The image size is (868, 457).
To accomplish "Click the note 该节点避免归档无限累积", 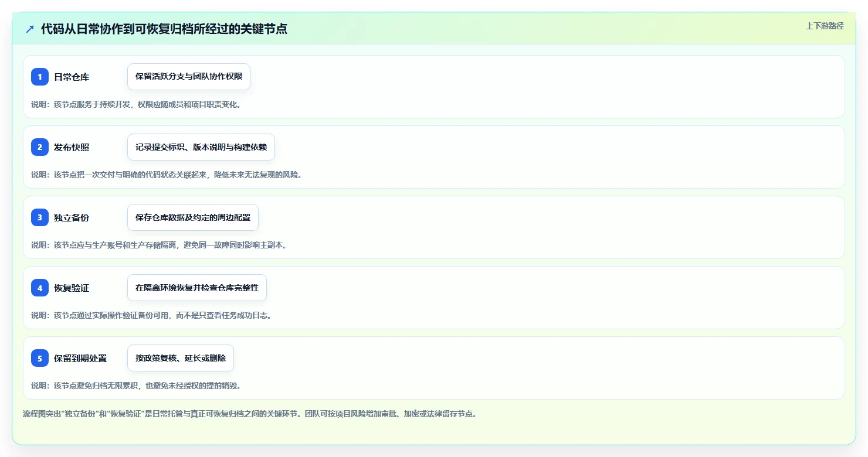I will click(136, 386).
